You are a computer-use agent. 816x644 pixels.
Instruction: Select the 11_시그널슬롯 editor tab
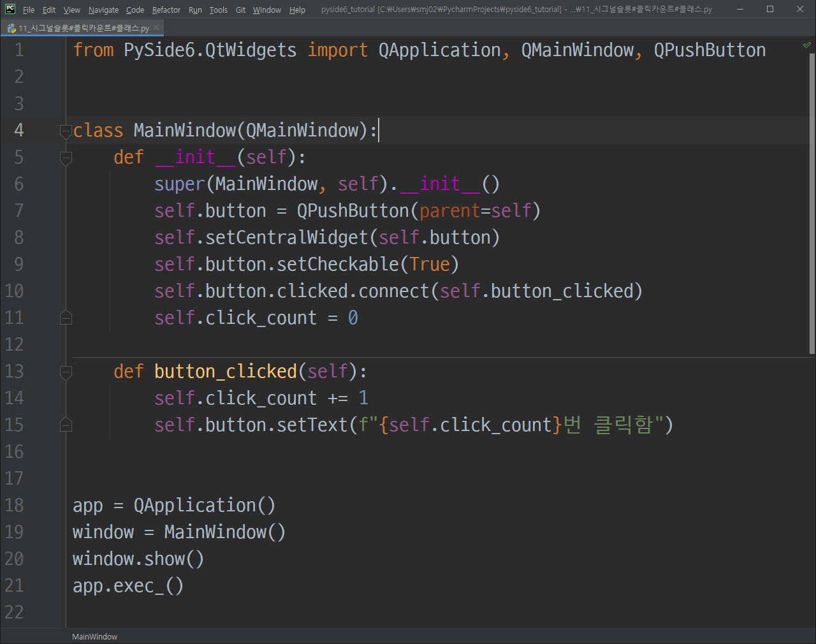(x=84, y=28)
